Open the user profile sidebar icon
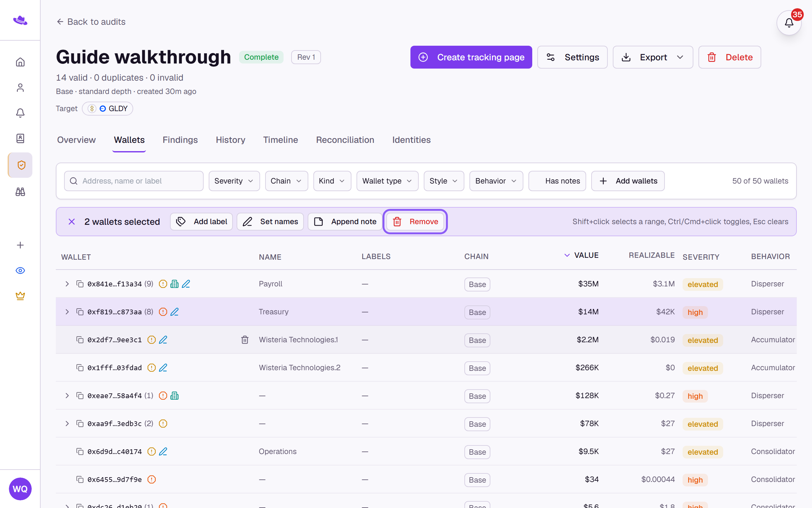Screen dimensions: 812x508 point(20,88)
